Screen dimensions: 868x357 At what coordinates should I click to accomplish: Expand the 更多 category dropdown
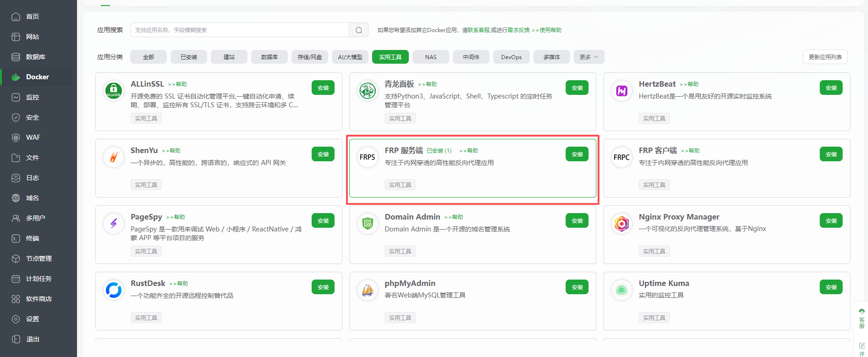point(588,57)
